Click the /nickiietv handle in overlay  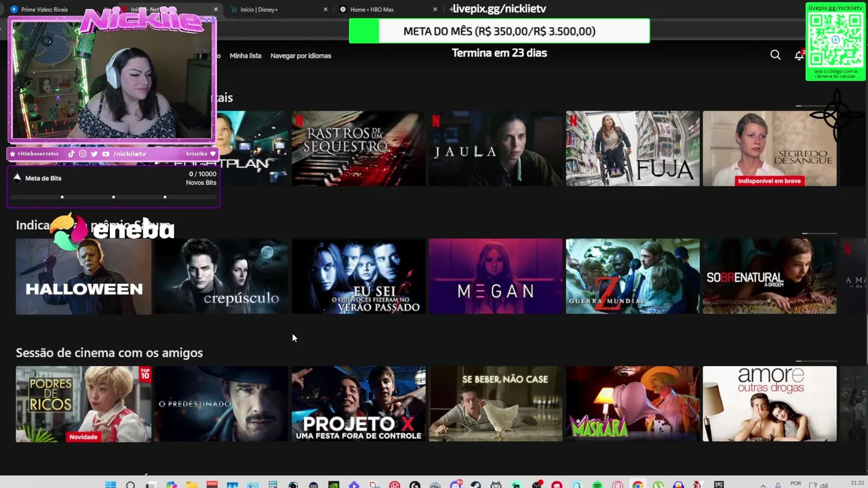(130, 154)
